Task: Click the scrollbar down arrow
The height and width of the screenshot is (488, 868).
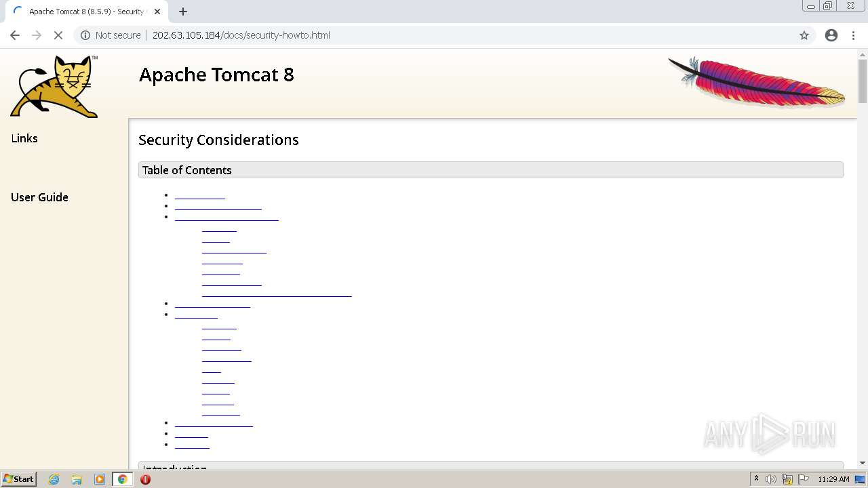Action: (863, 463)
